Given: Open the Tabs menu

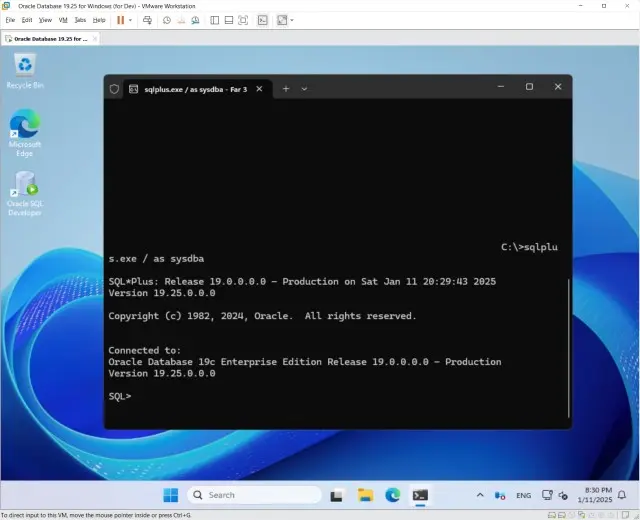Looking at the screenshot, I should pos(80,20).
